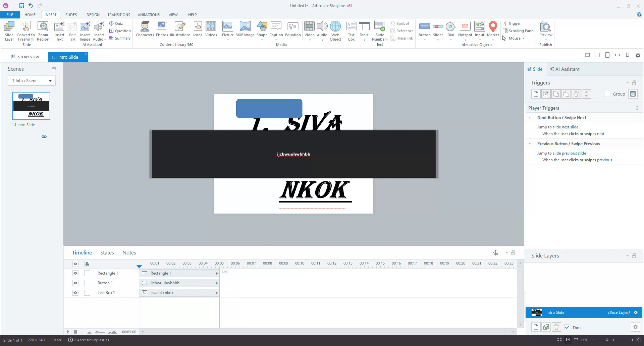The height and width of the screenshot is (346, 644).
Task: Enable the Dim checkbox in Slide Layers
Action: click(568, 328)
